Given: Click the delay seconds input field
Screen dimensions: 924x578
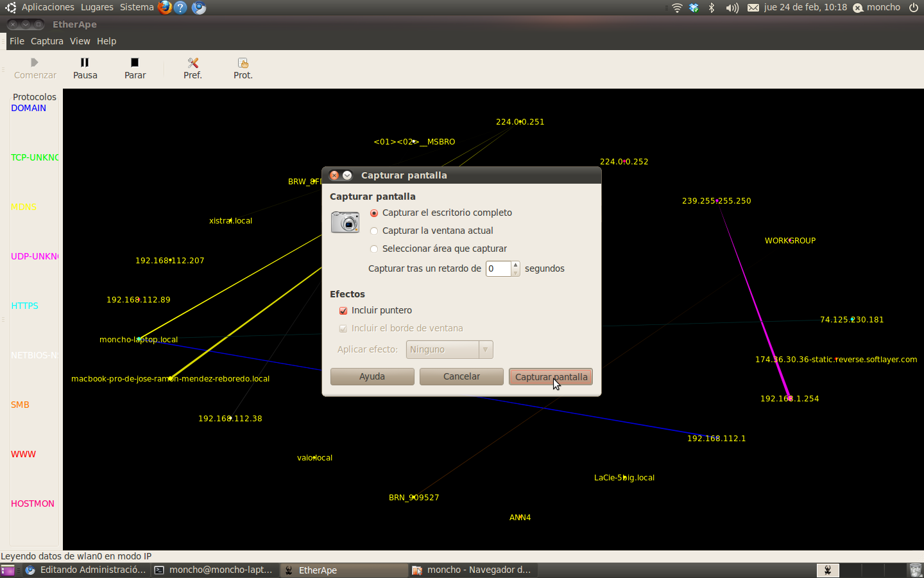Looking at the screenshot, I should tap(498, 268).
